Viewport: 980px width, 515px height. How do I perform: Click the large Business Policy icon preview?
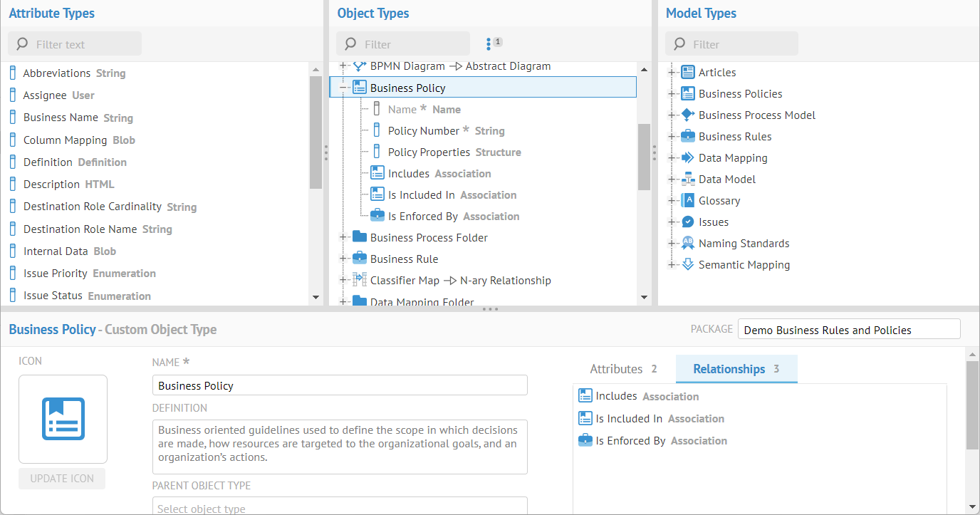click(x=63, y=419)
